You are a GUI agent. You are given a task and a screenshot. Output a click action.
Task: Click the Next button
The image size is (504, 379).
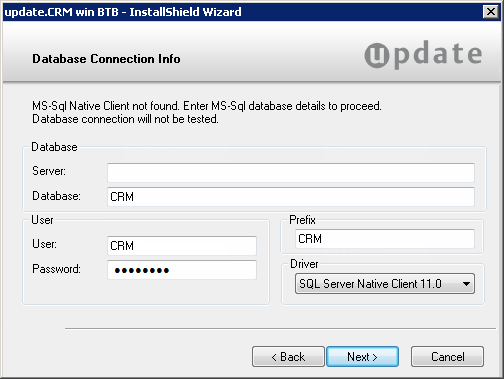pyautogui.click(x=362, y=357)
